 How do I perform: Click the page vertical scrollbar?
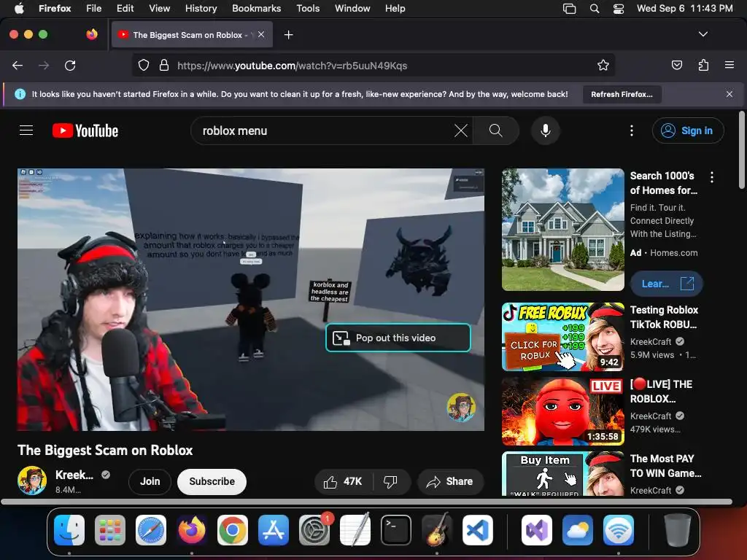coord(742,149)
